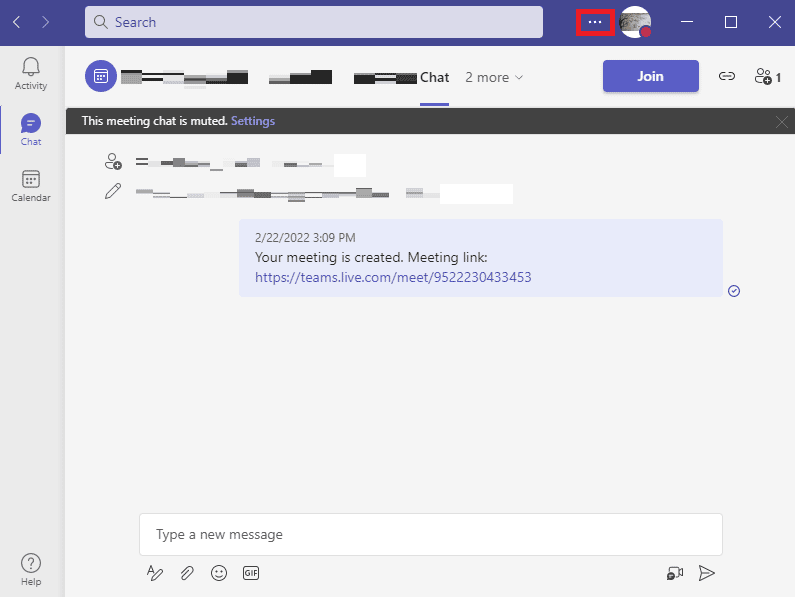Click the renamed meeting pencil icon
This screenshot has width=795, height=597.
[x=113, y=191]
